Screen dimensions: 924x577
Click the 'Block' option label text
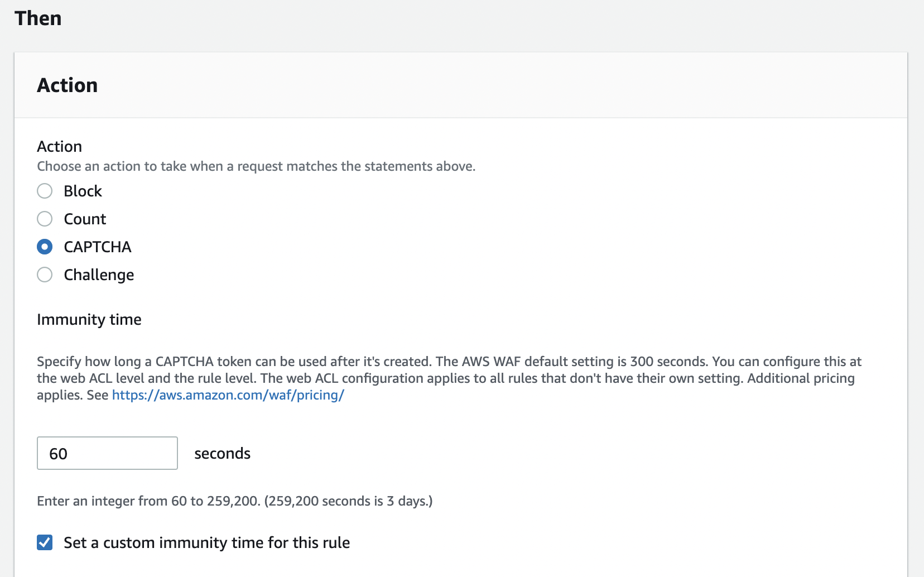point(83,191)
